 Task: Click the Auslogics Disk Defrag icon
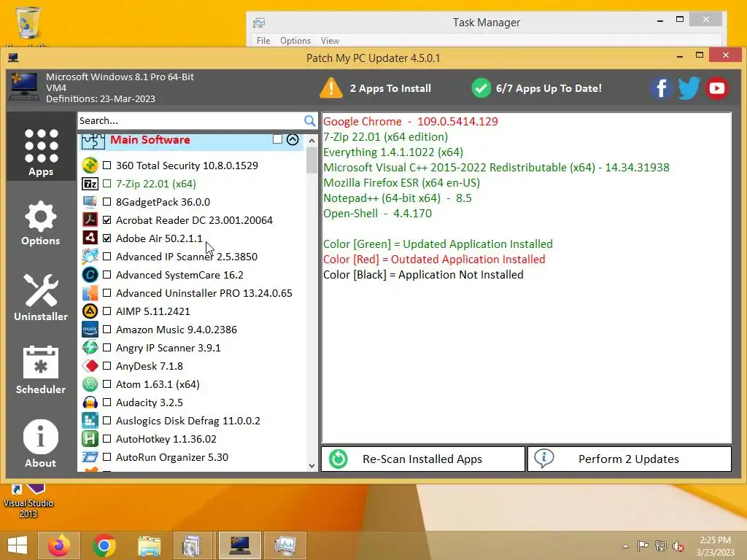90,421
